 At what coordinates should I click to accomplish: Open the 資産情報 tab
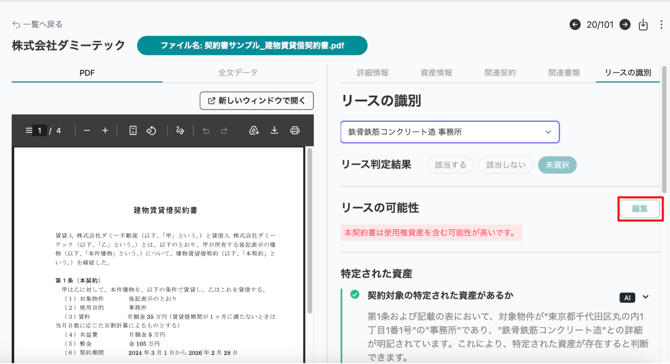[436, 73]
